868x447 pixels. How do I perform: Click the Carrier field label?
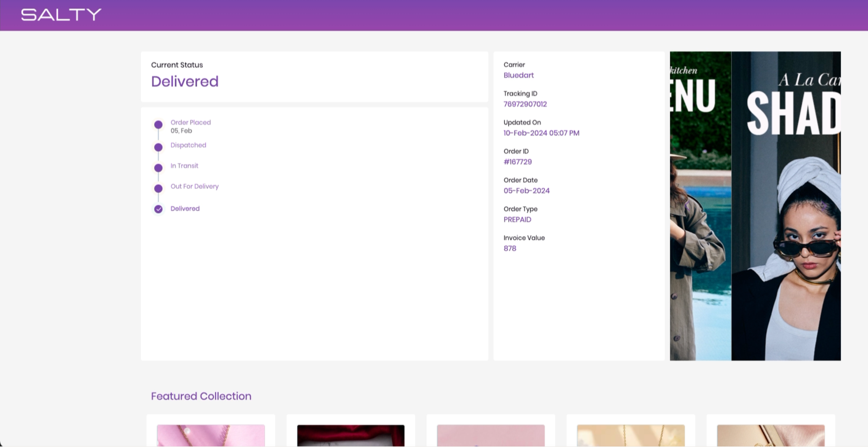click(x=514, y=65)
